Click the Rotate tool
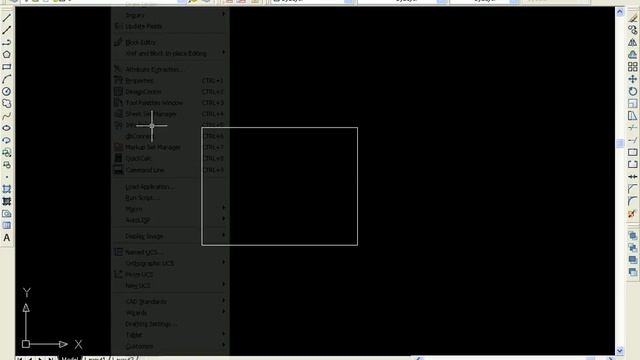640x360 pixels. point(633,91)
